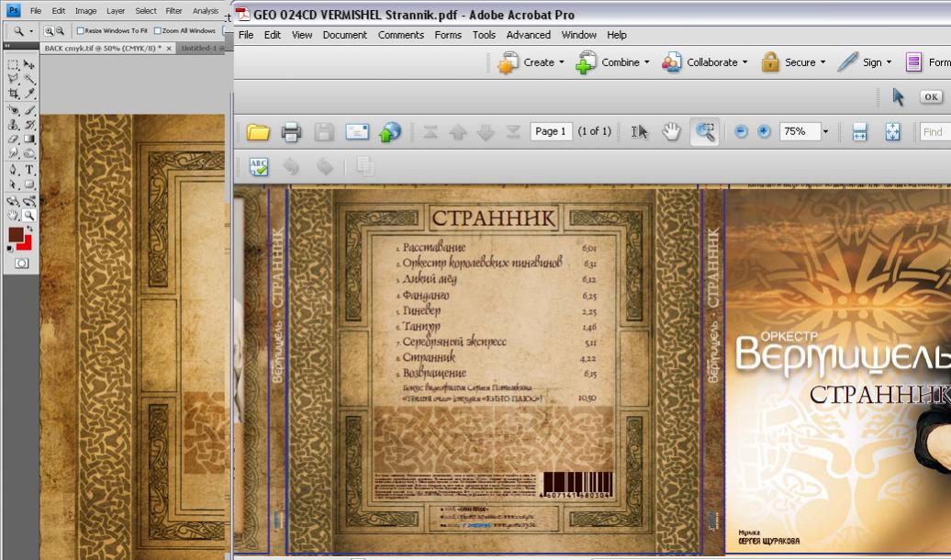Pick the Eraser tool in Photoshop
Viewport: 951px width, 560px height.
(x=13, y=139)
